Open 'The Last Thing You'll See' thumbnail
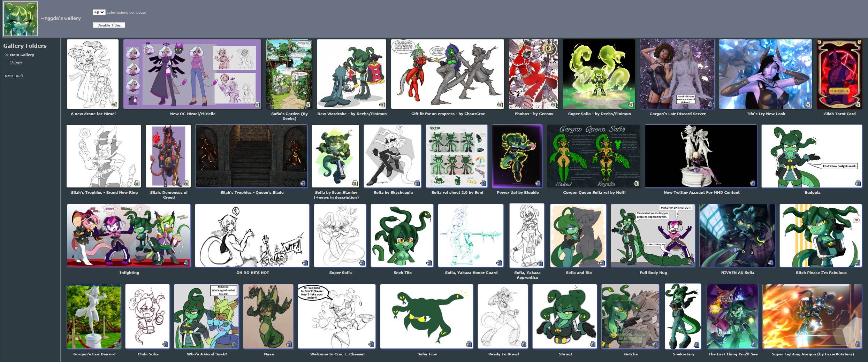 [732, 316]
